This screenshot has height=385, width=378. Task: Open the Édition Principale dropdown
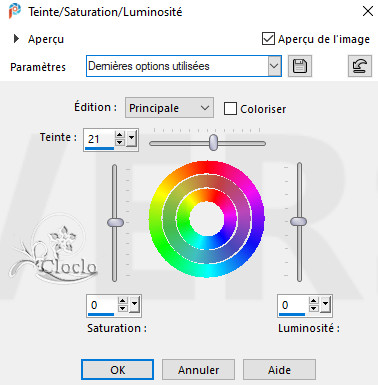169,108
